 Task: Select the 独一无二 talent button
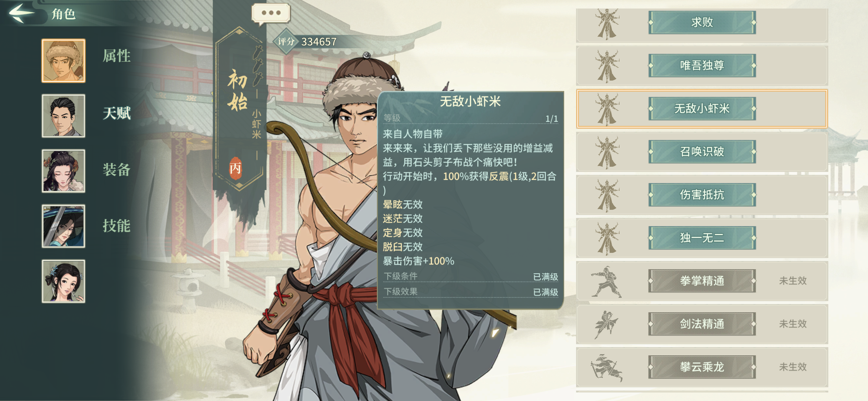[702, 238]
